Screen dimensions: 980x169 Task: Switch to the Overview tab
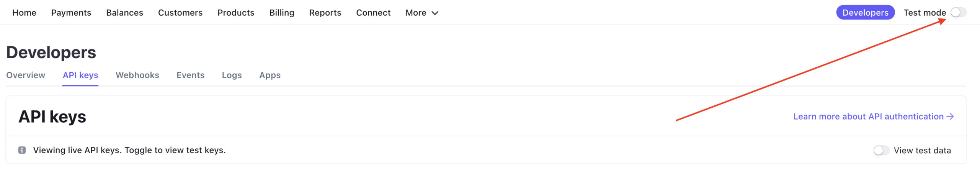pos(26,75)
